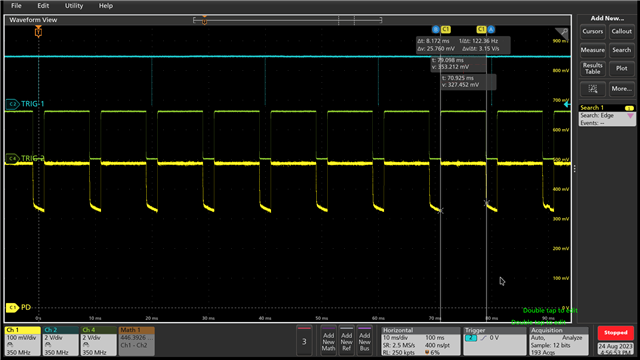
Task: Add a new Callout
Action: click(x=621, y=31)
